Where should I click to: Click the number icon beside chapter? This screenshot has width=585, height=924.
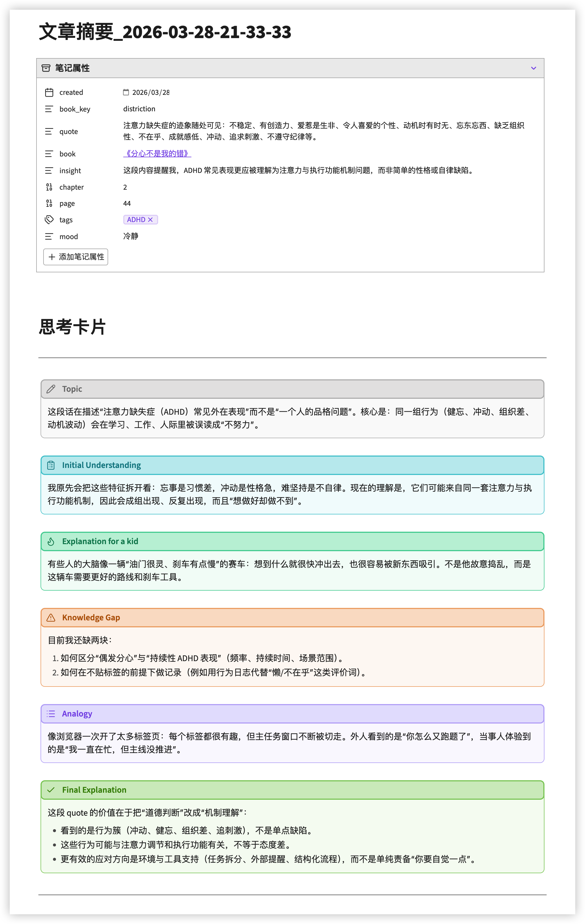tap(49, 187)
